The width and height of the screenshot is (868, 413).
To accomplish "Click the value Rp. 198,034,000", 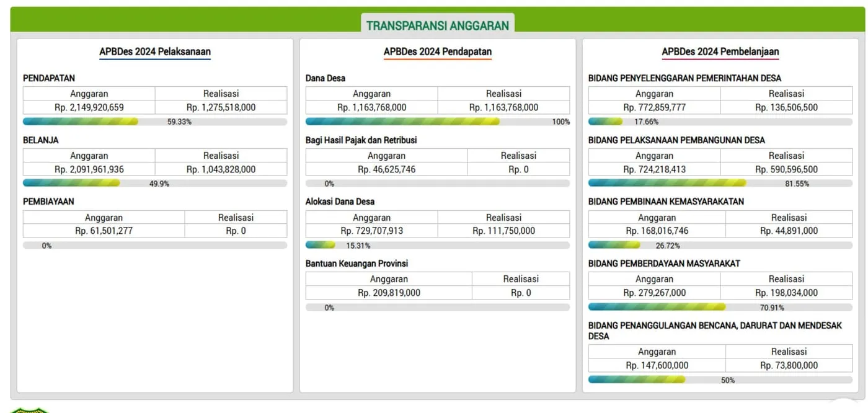I will 786,293.
